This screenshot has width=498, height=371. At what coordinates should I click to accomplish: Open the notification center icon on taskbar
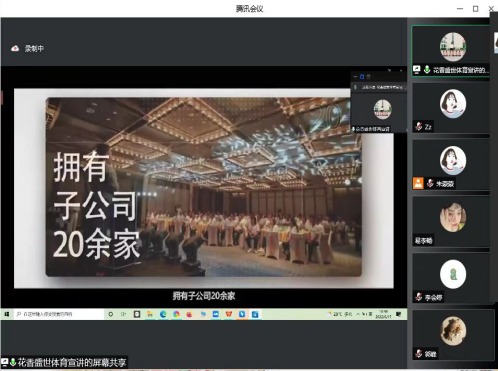click(398, 314)
